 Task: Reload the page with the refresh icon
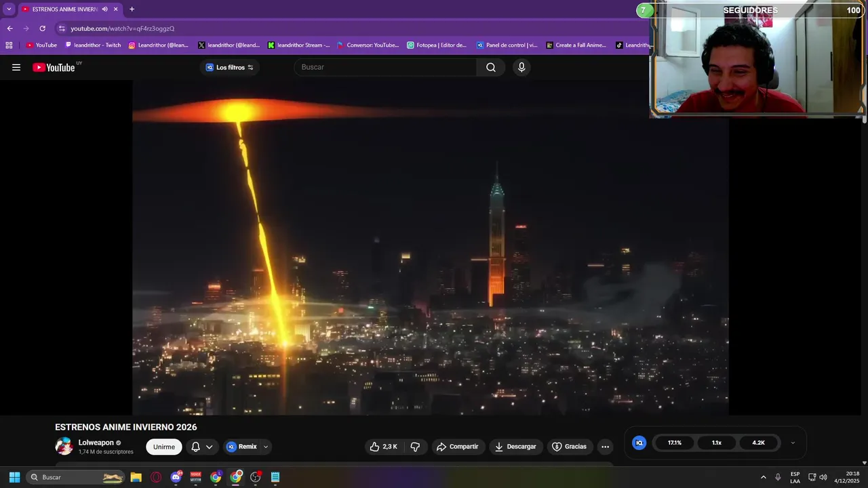point(42,28)
